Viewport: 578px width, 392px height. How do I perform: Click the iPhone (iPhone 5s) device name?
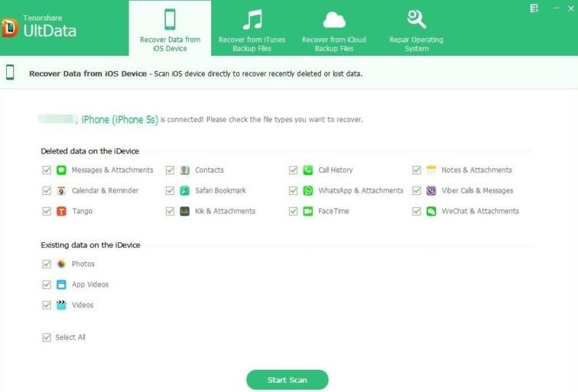[x=119, y=120]
